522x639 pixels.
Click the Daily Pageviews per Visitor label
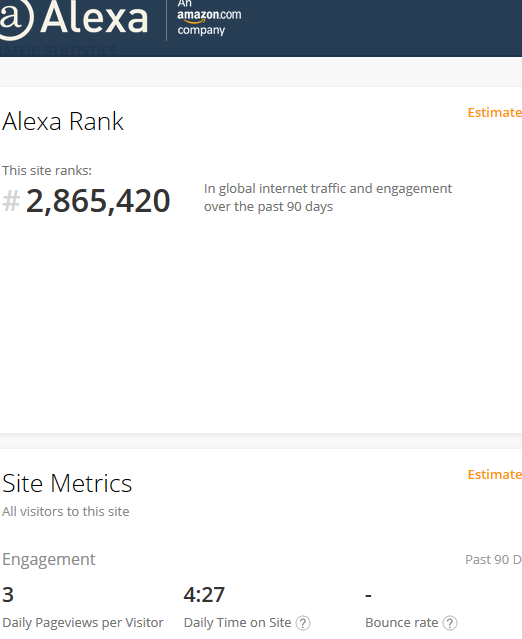pos(83,623)
